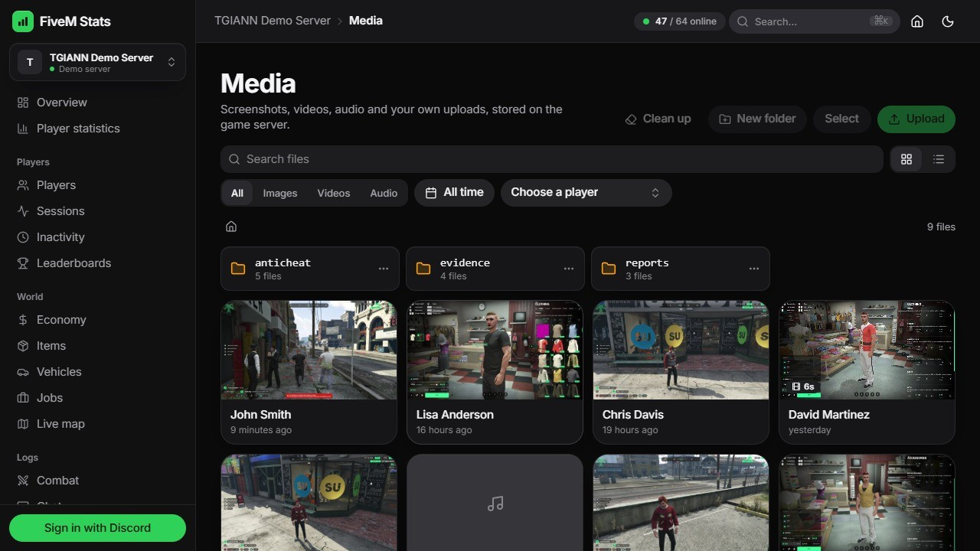The width and height of the screenshot is (980, 551).
Task: Open John Smith screenshot thumbnail
Action: pos(309,350)
